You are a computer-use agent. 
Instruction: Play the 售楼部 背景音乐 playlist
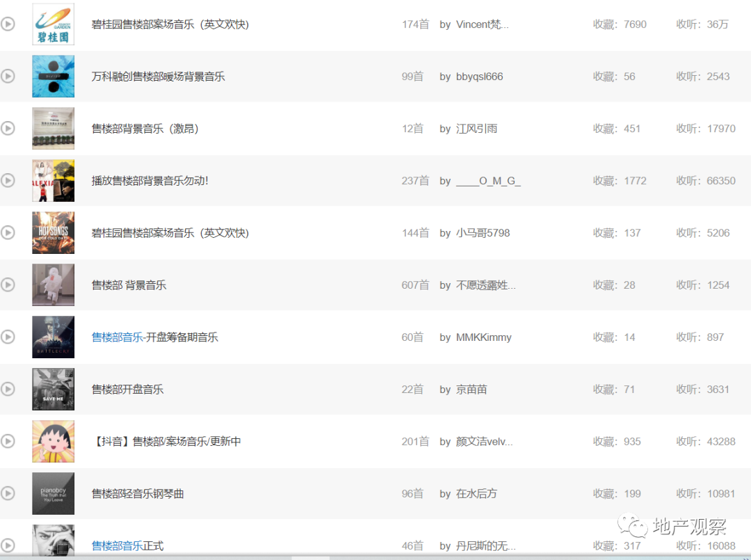click(8, 285)
